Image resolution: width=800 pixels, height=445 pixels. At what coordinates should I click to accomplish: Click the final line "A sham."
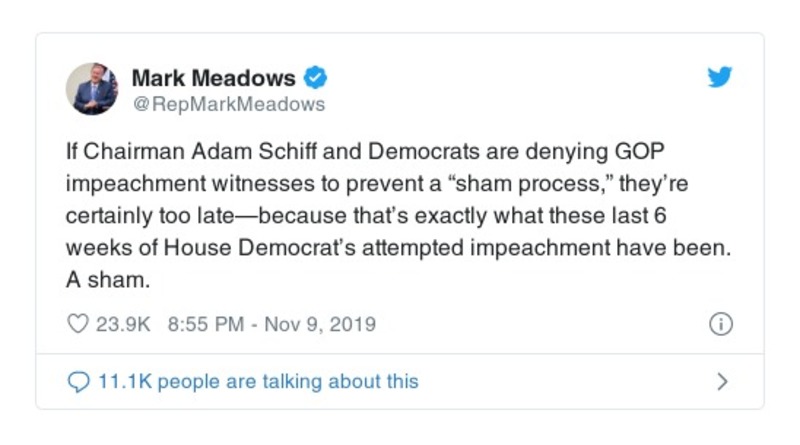coord(112,281)
